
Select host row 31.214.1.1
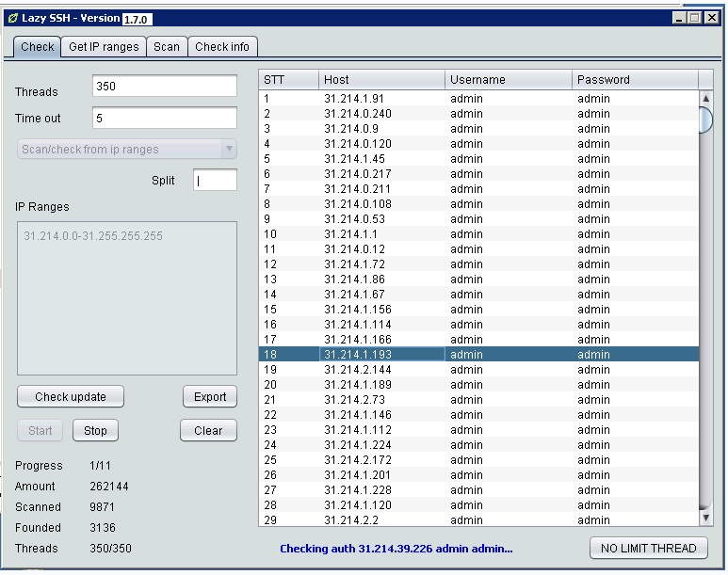(x=478, y=234)
